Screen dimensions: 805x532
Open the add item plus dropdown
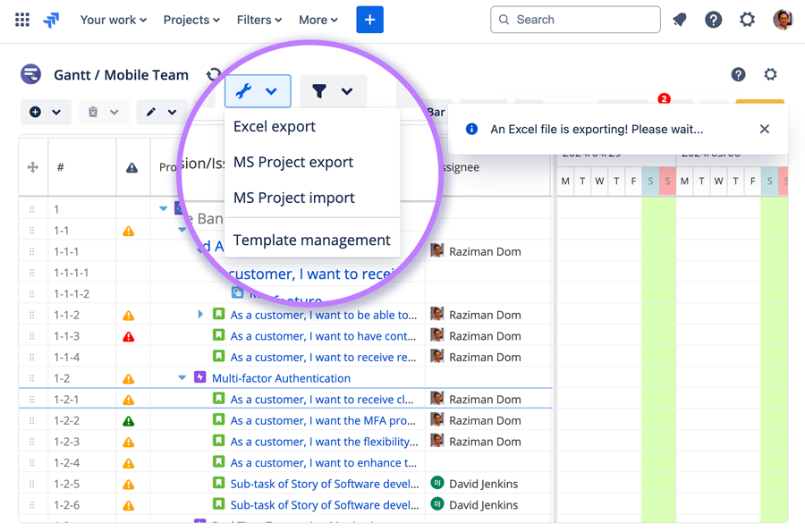click(46, 112)
